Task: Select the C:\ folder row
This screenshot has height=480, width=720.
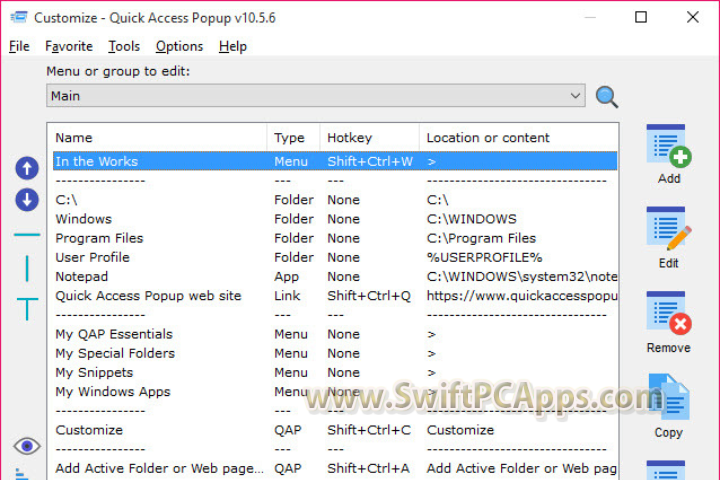Action: 335,200
